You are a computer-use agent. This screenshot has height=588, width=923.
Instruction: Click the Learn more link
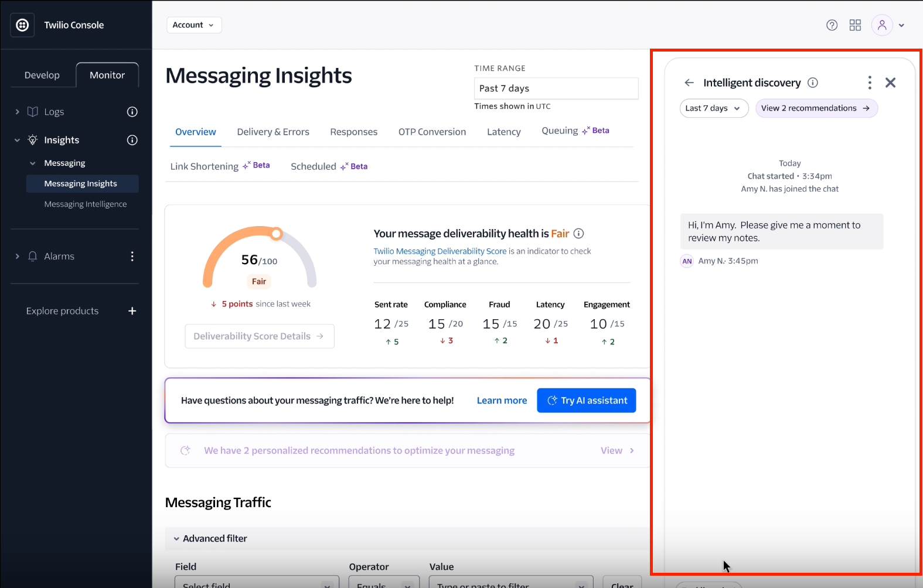click(502, 401)
